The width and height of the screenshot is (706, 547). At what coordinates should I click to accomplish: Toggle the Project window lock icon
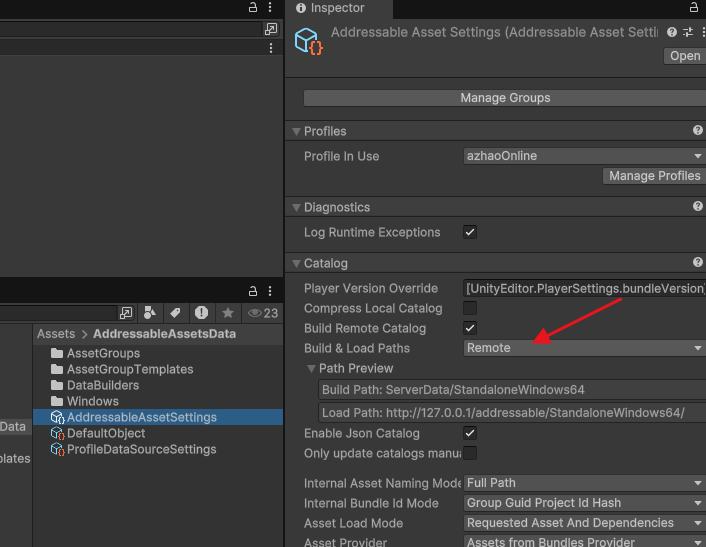[x=253, y=291]
